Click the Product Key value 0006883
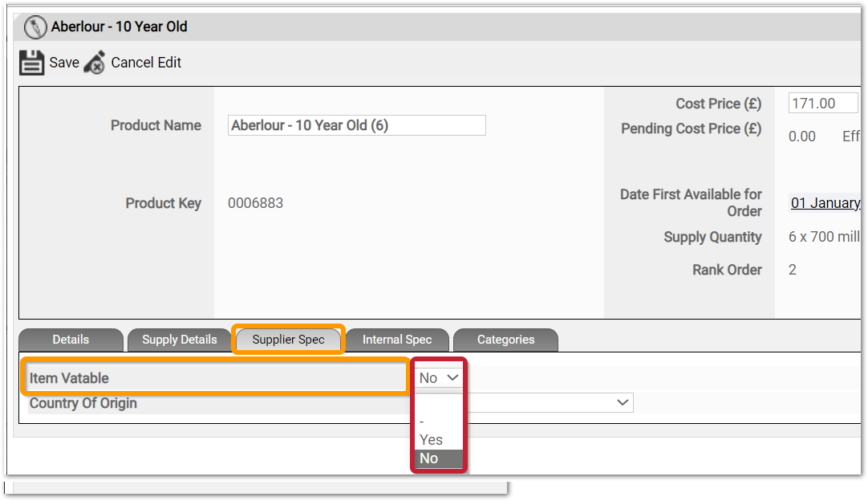The width and height of the screenshot is (868, 501). (255, 203)
